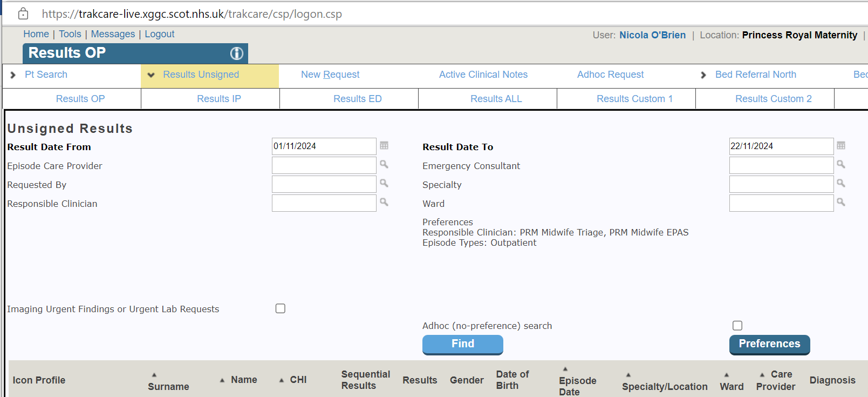The width and height of the screenshot is (868, 397).
Task: Open calendar picker for Result Date To
Action: click(x=841, y=146)
